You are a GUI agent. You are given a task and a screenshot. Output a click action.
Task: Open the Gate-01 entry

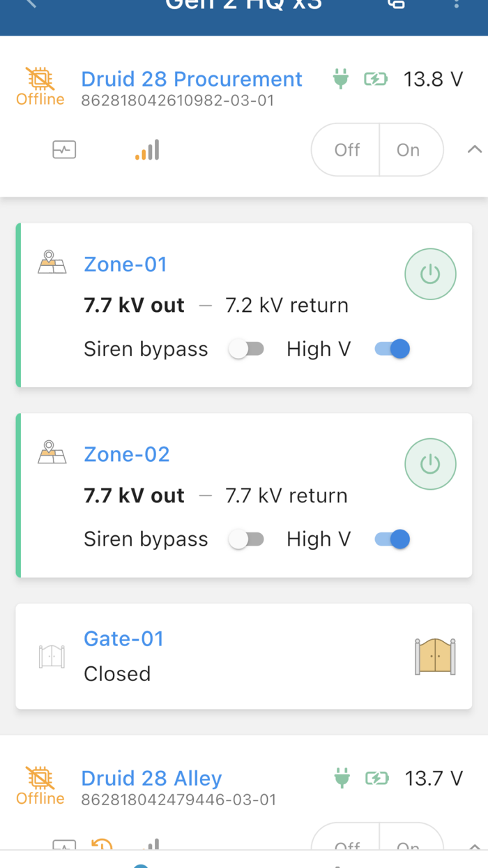tap(123, 638)
